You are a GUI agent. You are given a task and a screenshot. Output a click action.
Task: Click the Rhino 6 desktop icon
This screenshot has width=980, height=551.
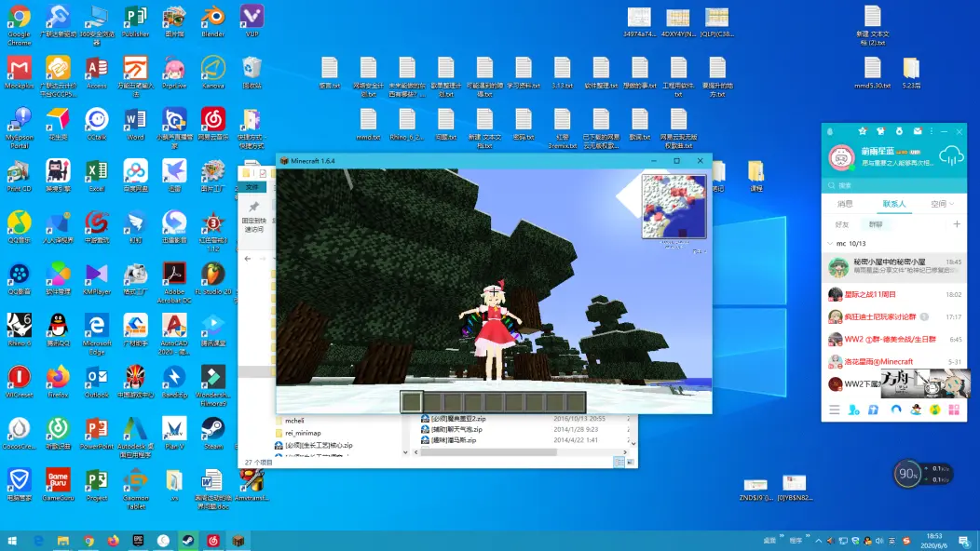click(19, 327)
